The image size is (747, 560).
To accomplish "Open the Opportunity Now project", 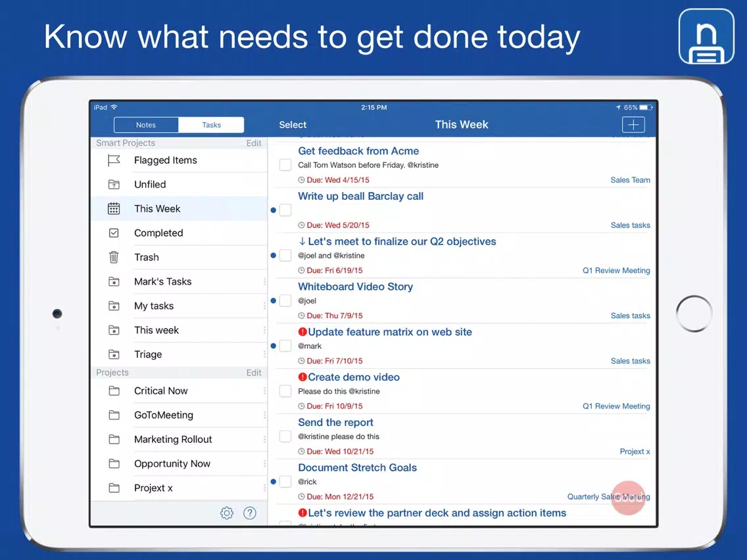I will (172, 464).
